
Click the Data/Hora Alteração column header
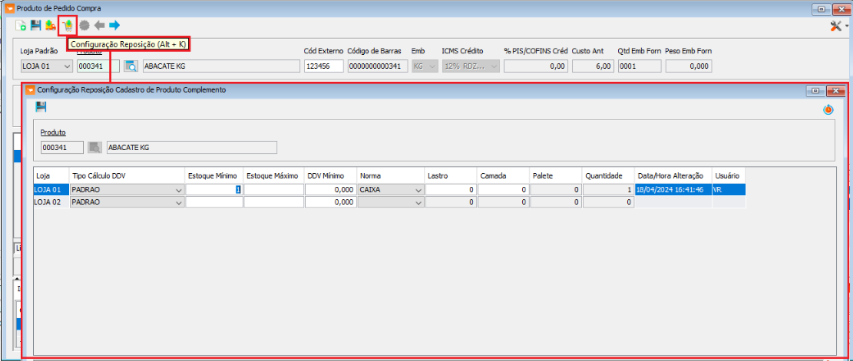pos(673,176)
